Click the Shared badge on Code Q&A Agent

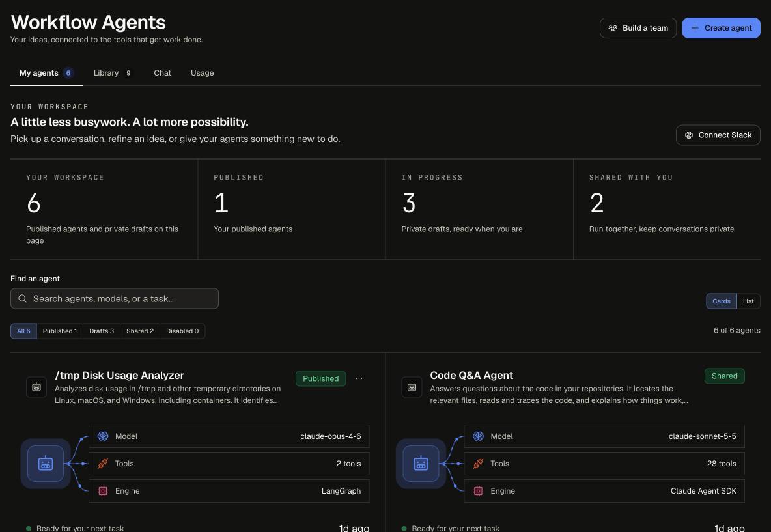[x=724, y=376]
